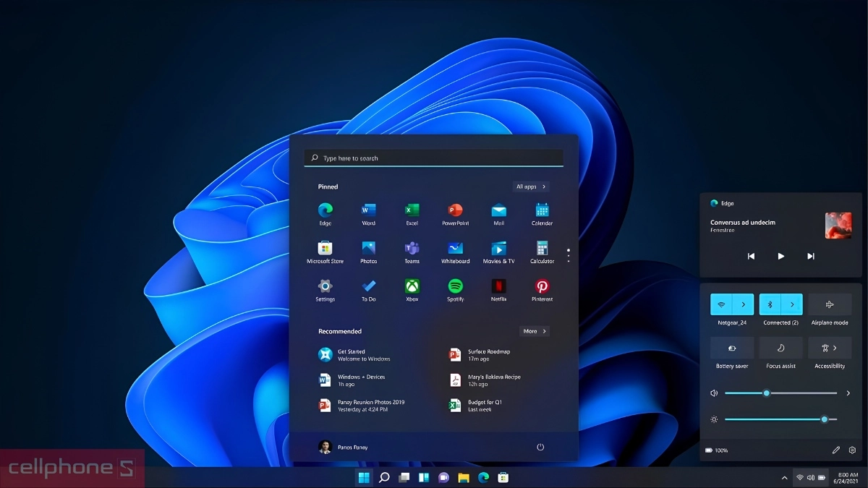Open the Pinterest app

[542, 290]
